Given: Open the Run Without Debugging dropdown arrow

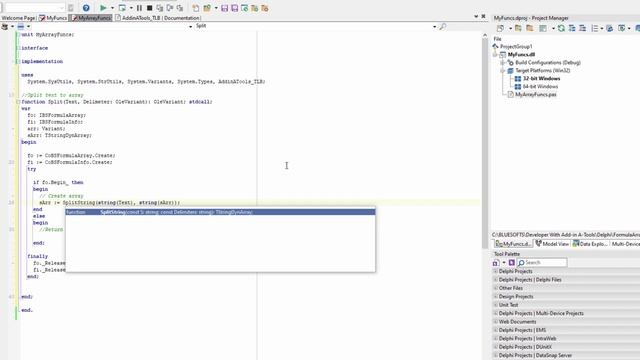Looking at the screenshot, I should coord(131,8).
